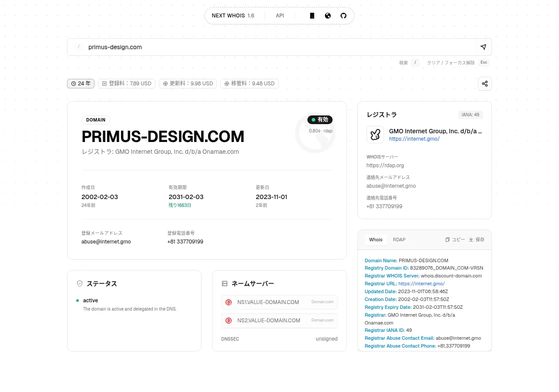The width and height of the screenshot is (559, 392).
Task: Click the WHOIS server value https://rdap.org
Action: [385, 166]
